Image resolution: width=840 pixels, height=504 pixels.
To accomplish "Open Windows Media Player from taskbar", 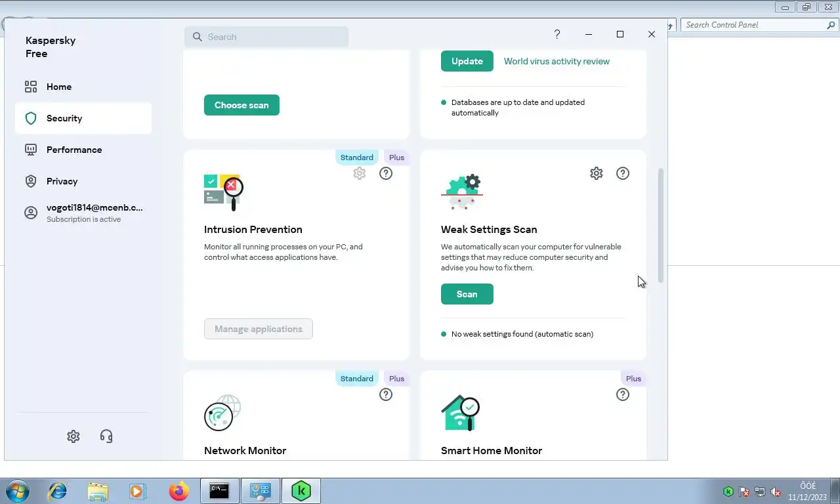I will (137, 491).
